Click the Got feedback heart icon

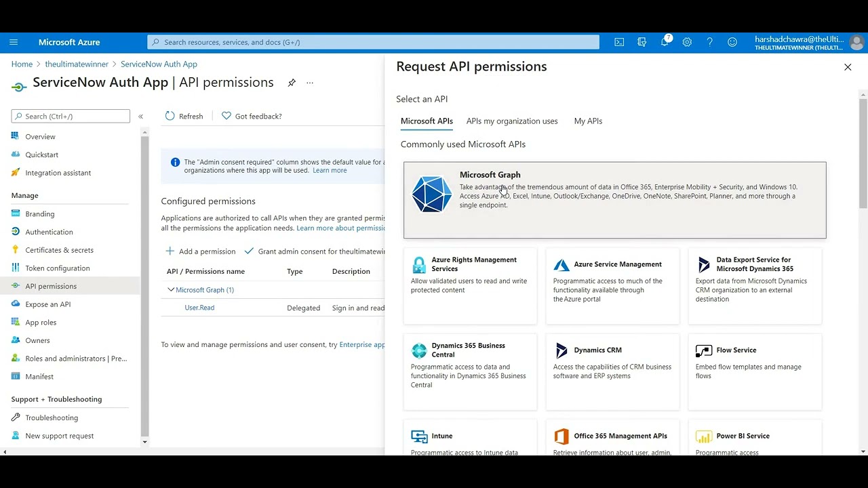[x=226, y=116]
